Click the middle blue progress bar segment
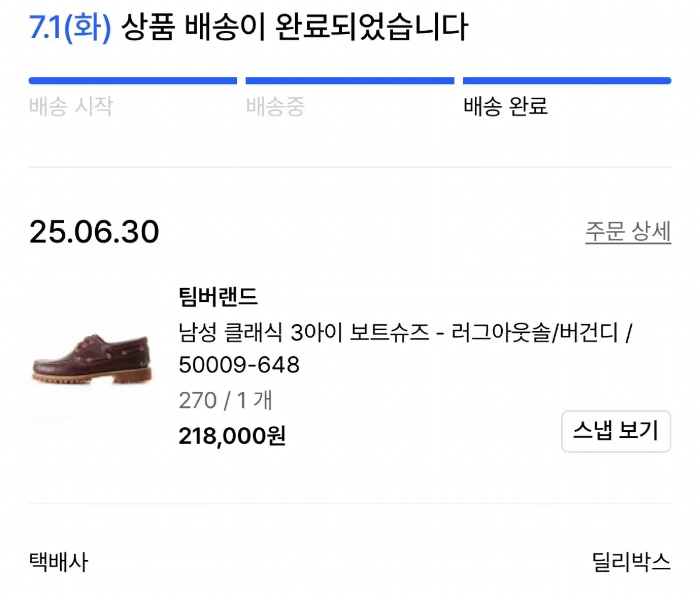 pos(350,80)
